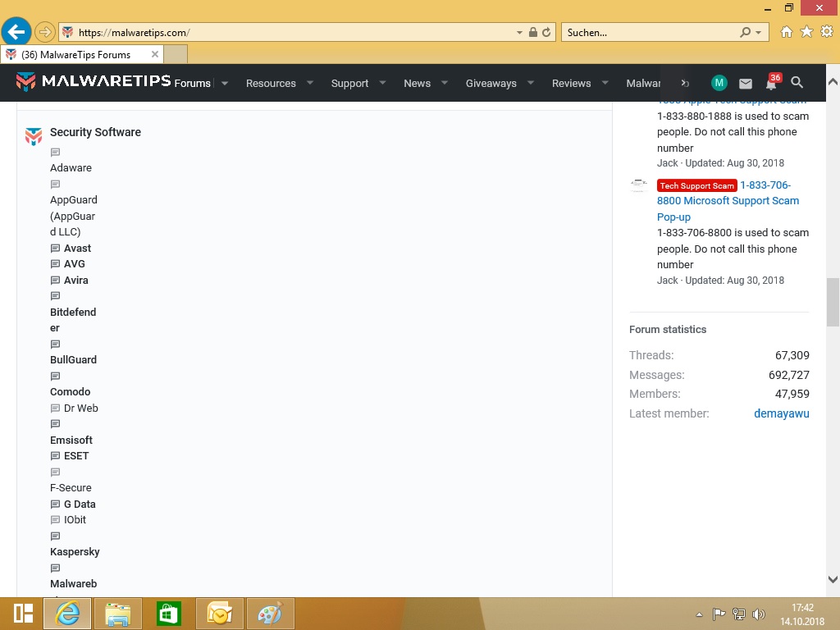The height and width of the screenshot is (630, 840).
Task: Click scrollbar up arrow
Action: point(833,82)
